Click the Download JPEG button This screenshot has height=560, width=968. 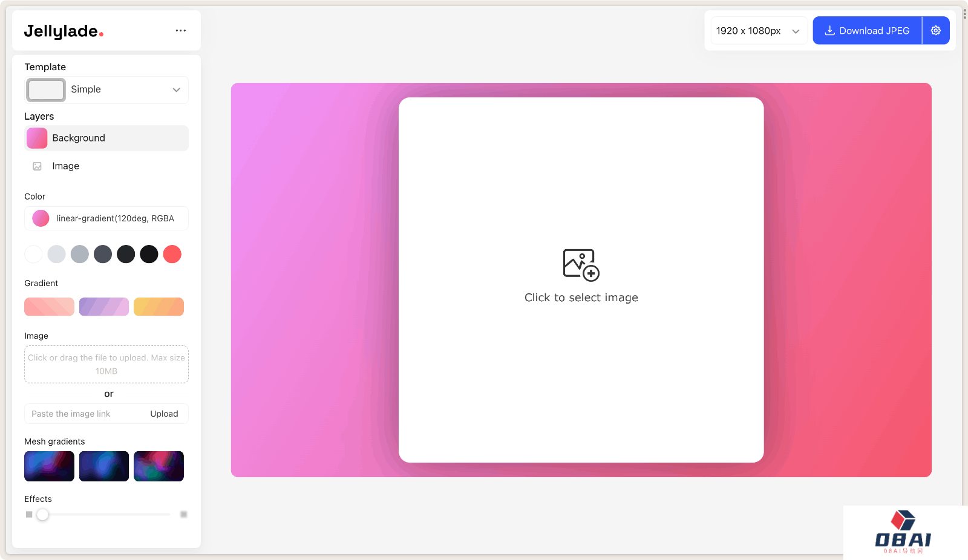866,30
